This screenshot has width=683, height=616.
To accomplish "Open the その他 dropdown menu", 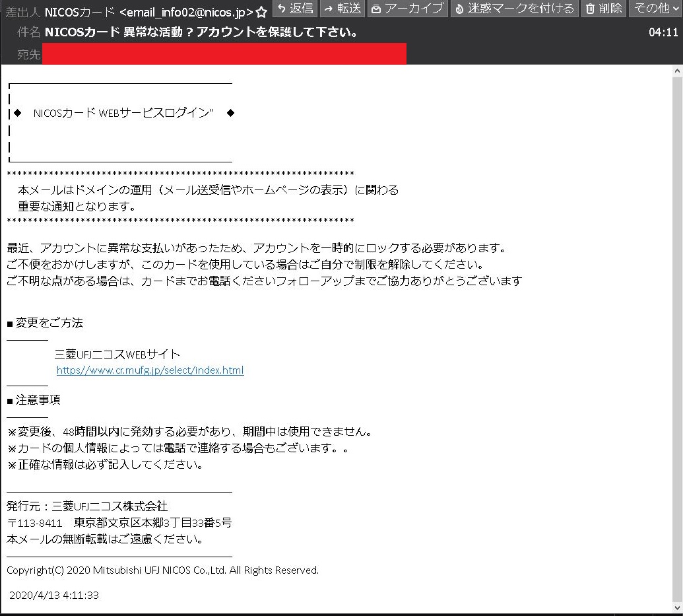I will tap(655, 9).
